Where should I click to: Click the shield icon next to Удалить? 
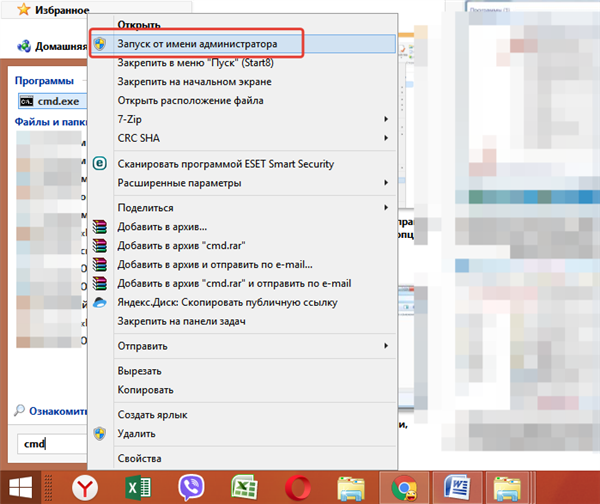[100, 434]
